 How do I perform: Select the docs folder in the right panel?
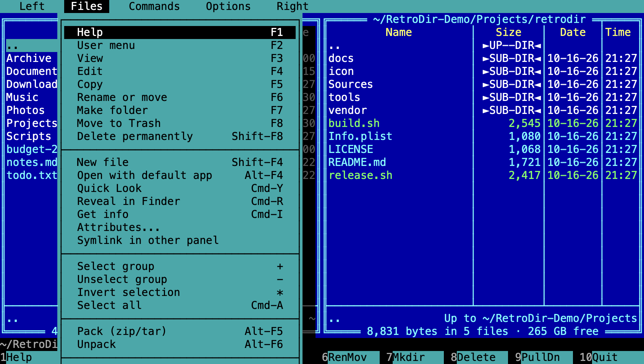click(483, 58)
